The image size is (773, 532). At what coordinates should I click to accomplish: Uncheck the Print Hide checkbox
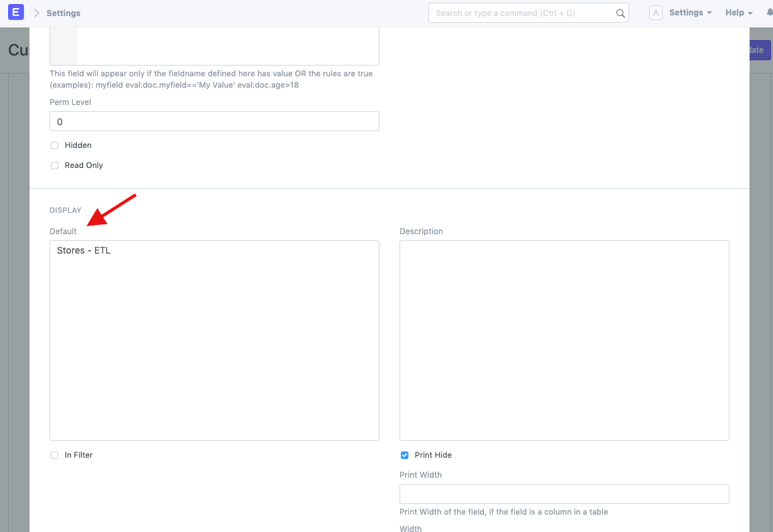(x=404, y=454)
